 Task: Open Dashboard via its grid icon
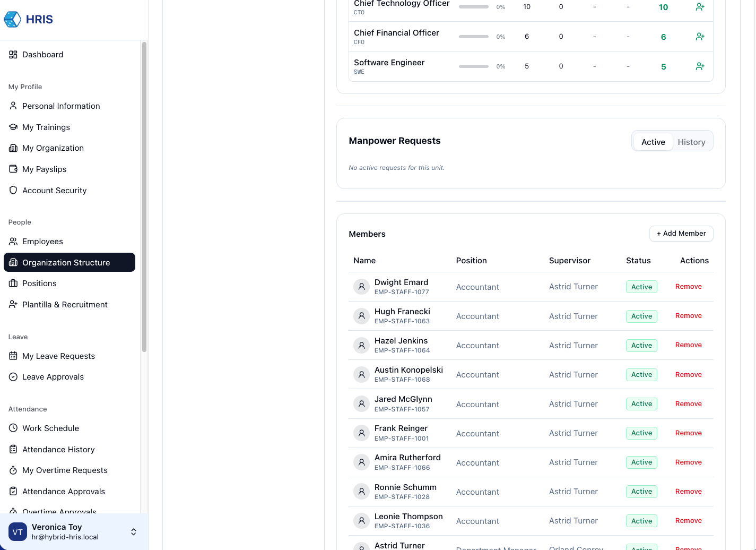click(13, 55)
